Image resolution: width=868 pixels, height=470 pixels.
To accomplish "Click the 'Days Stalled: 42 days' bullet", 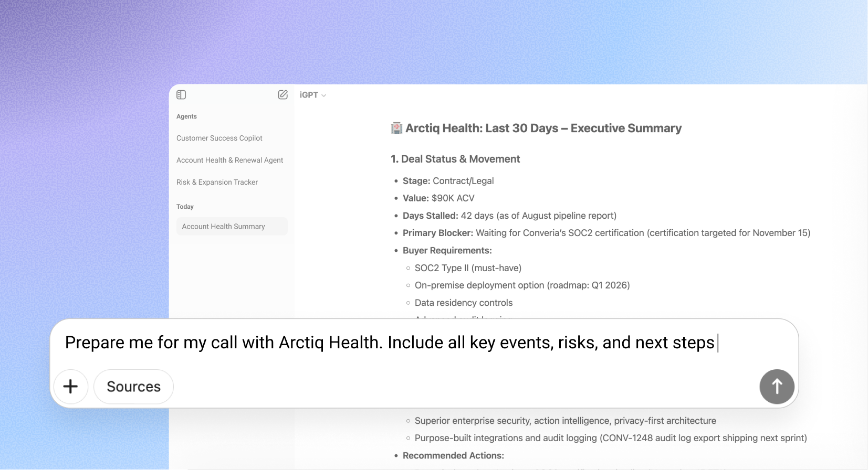I will 509,216.
